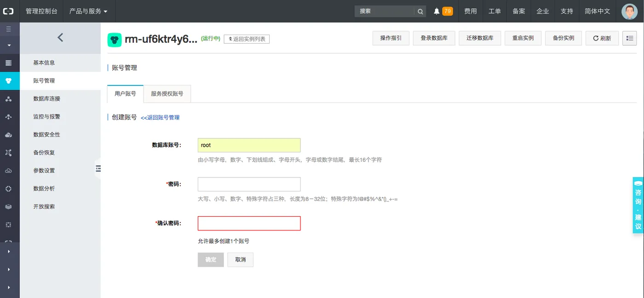Click the hamburger menu icon in left rail
The image size is (644, 298).
(x=9, y=29)
